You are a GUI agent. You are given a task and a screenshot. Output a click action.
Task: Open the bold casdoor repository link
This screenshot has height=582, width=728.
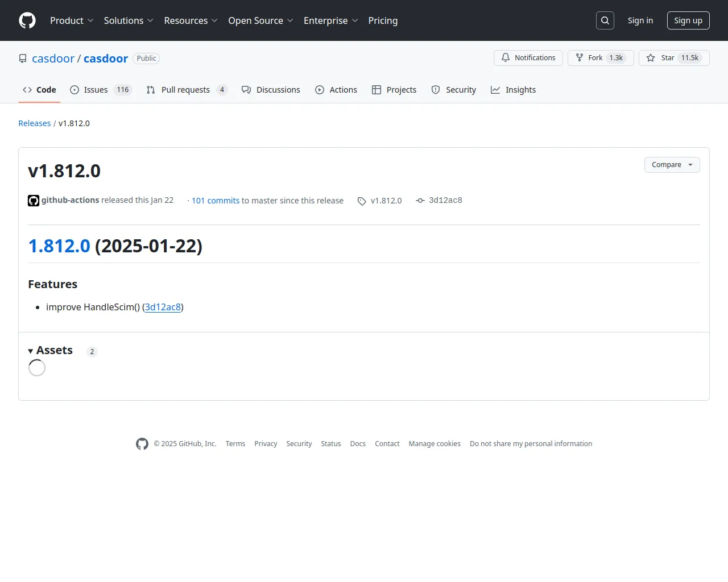click(106, 59)
